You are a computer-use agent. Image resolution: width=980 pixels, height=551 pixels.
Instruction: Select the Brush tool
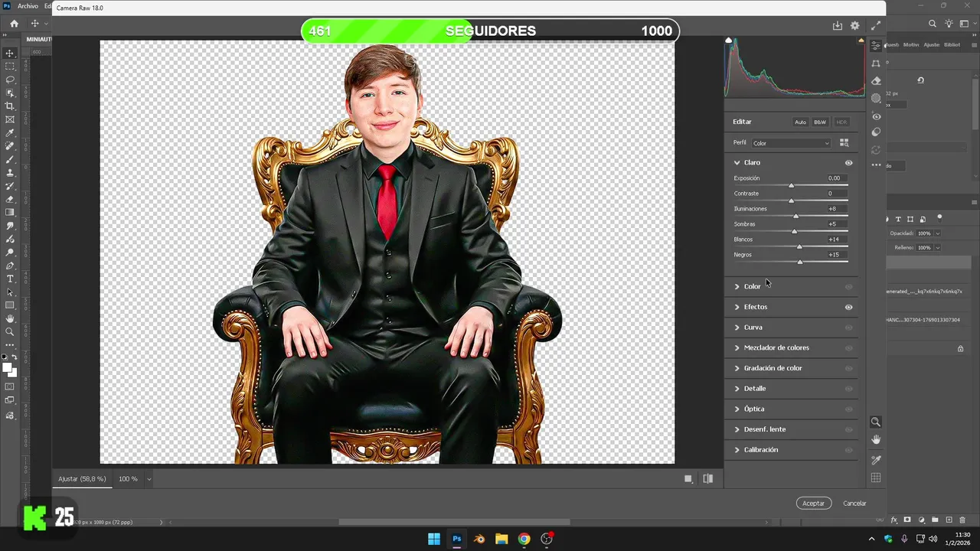point(10,159)
